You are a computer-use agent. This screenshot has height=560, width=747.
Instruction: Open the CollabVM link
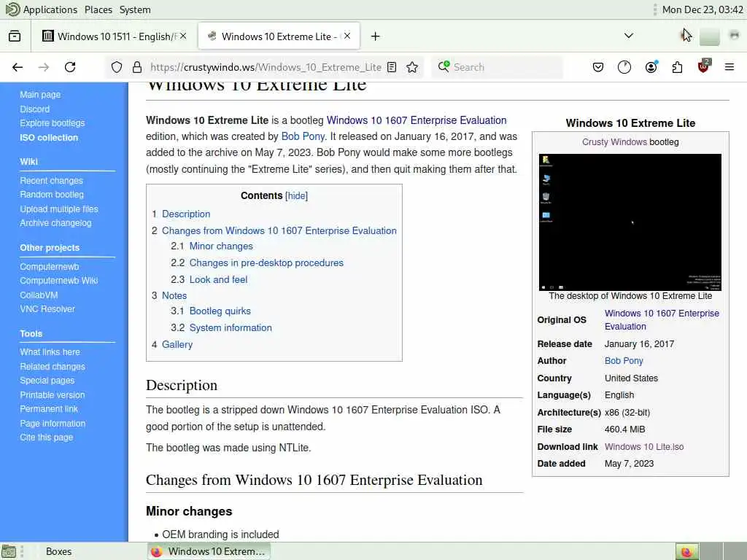point(39,295)
